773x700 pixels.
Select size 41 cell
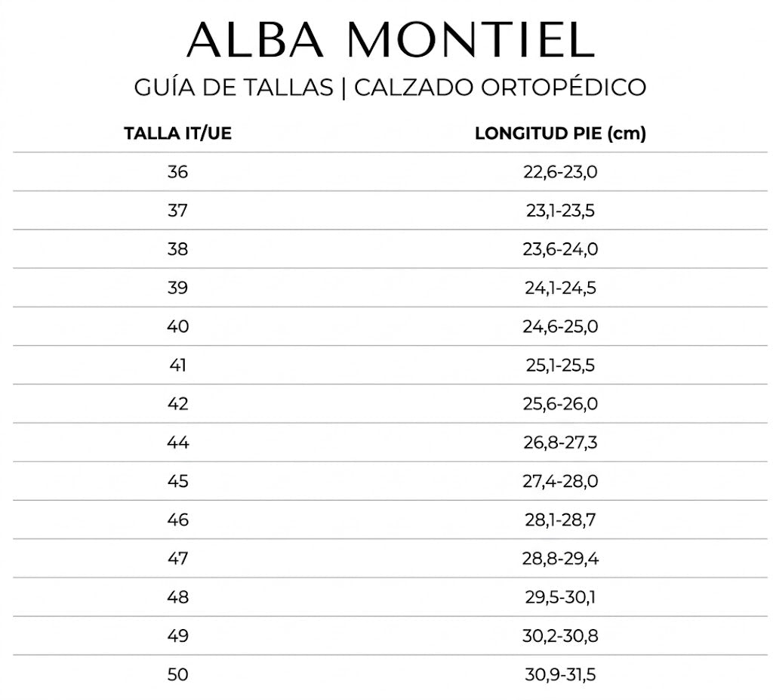[x=177, y=365]
